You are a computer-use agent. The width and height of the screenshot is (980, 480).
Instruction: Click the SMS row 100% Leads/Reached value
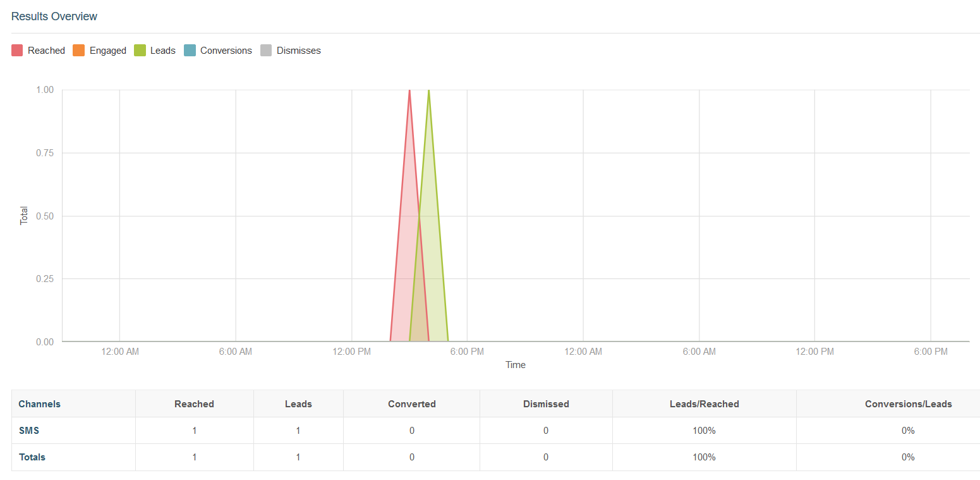[x=704, y=431]
